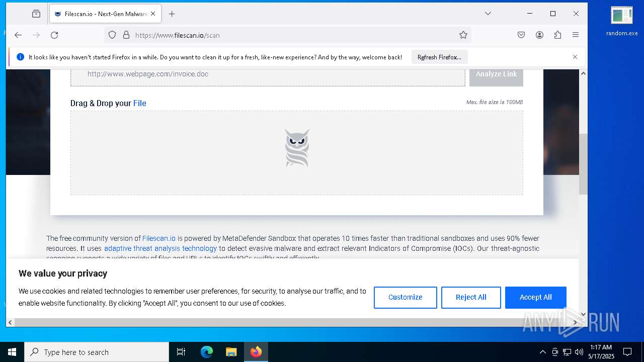Click the address bar URL

(177, 35)
